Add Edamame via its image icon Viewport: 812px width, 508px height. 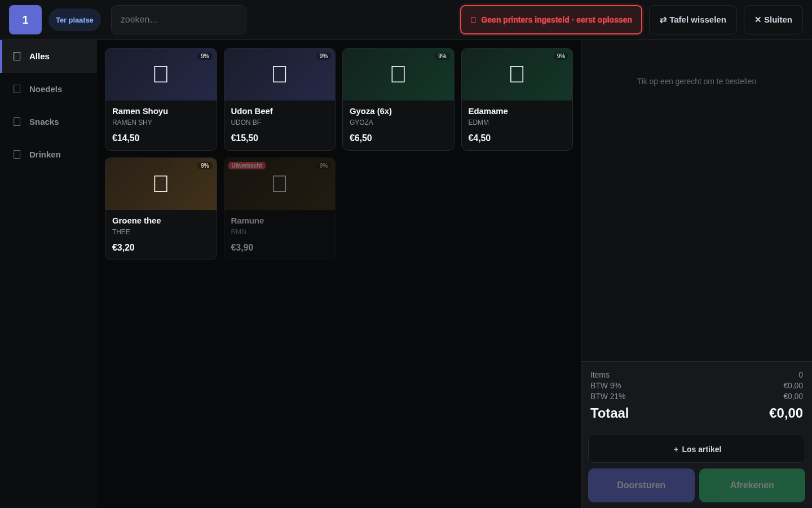pyautogui.click(x=517, y=74)
